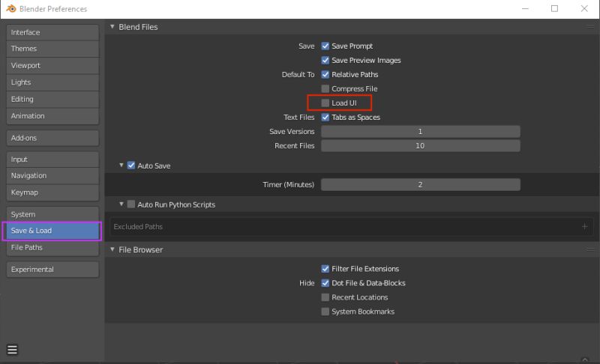
Task: Switch to System preferences
Action: (52, 214)
